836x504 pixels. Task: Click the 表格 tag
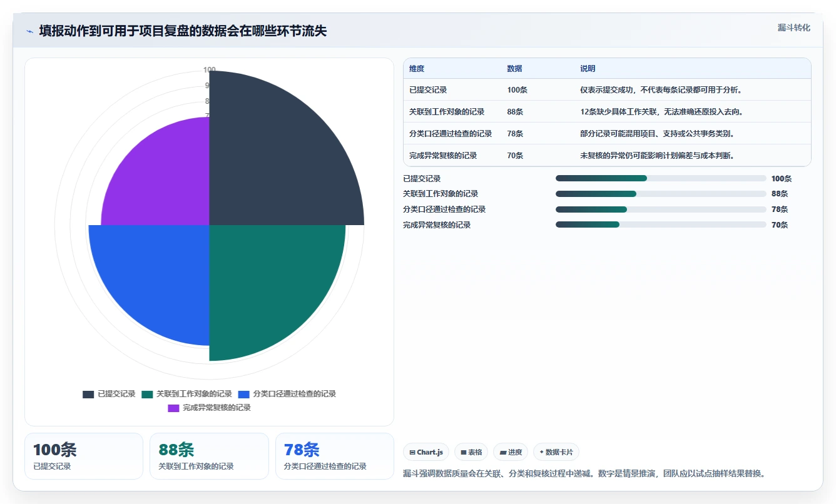pyautogui.click(x=471, y=452)
